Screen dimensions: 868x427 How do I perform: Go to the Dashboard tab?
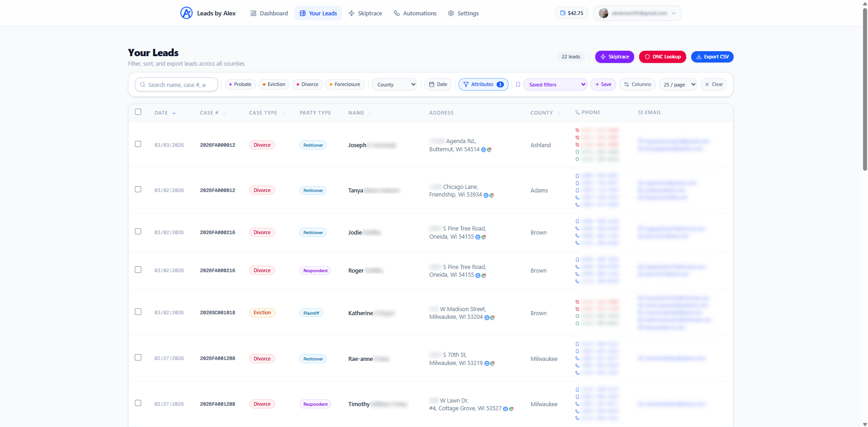click(269, 13)
